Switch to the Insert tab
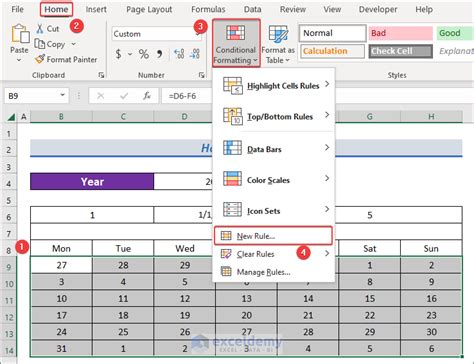Image resolution: width=474 pixels, height=364 pixels. click(x=96, y=9)
